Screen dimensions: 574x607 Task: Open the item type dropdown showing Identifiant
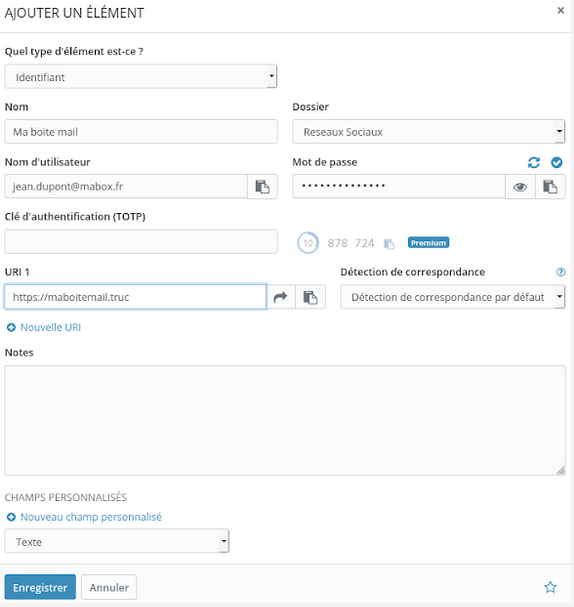[141, 77]
